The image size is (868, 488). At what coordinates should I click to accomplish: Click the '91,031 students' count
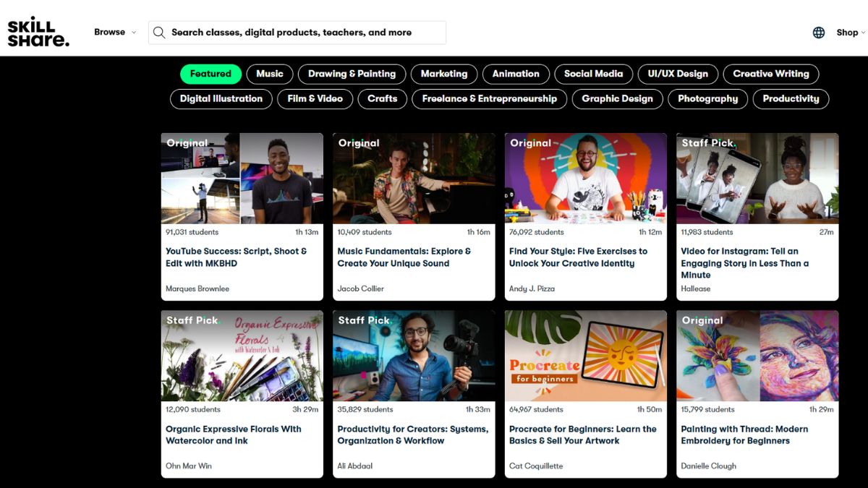tap(192, 232)
